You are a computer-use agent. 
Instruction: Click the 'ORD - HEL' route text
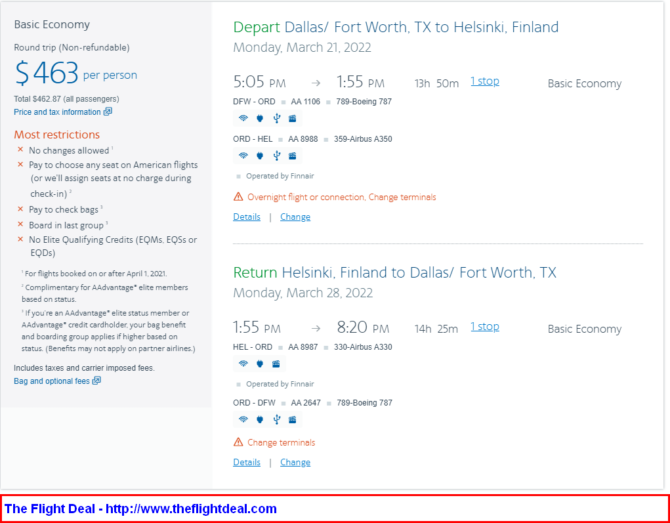point(253,139)
